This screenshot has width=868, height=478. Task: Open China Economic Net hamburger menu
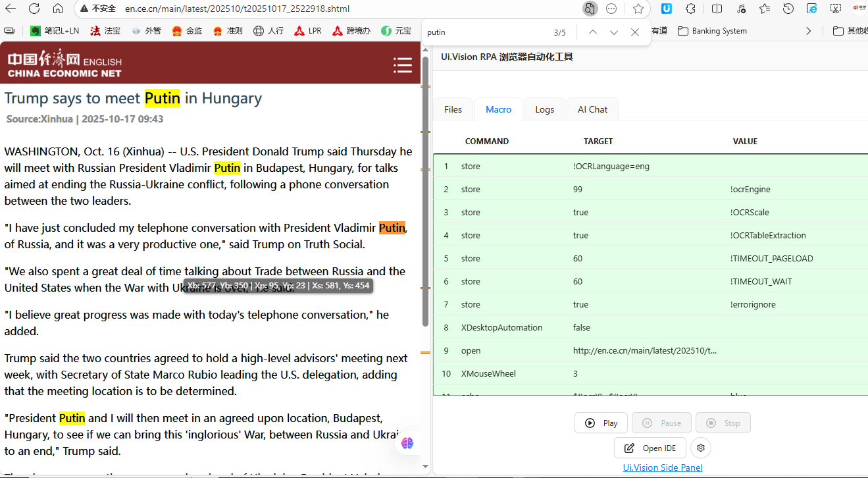pos(402,65)
